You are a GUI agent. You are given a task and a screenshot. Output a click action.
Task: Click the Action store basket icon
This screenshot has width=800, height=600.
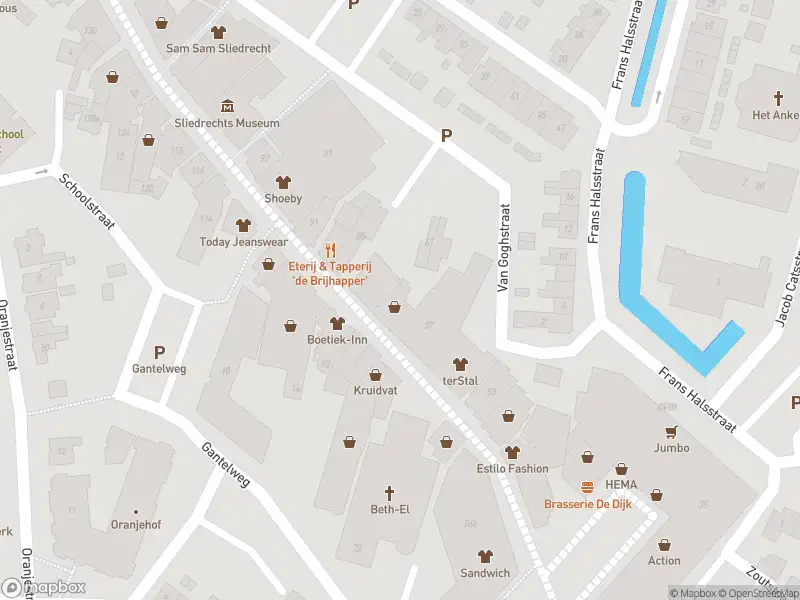[x=664, y=545]
